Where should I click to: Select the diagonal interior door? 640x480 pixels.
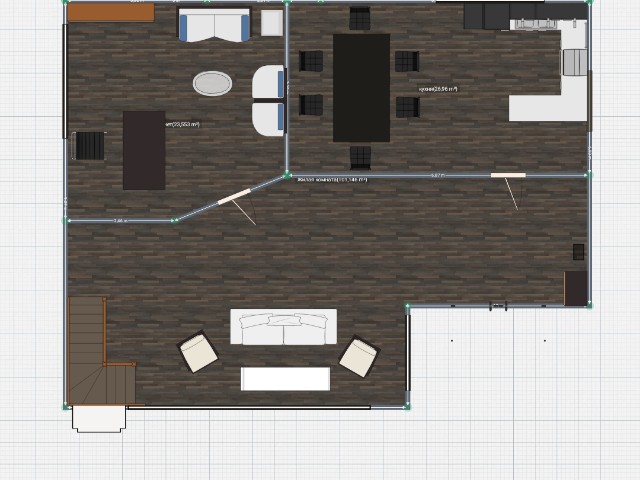(233, 197)
